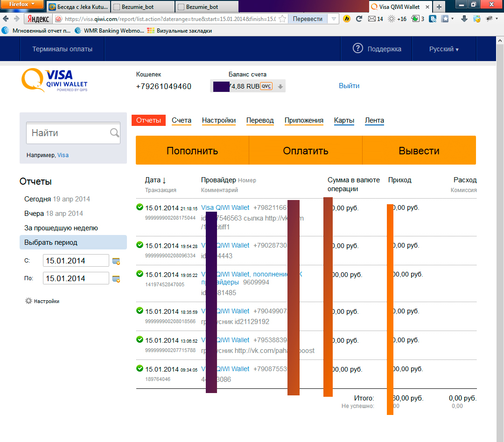This screenshot has height=442, width=504.
Task: Select the Вчера 18 апр 2014 report
Action: click(53, 213)
